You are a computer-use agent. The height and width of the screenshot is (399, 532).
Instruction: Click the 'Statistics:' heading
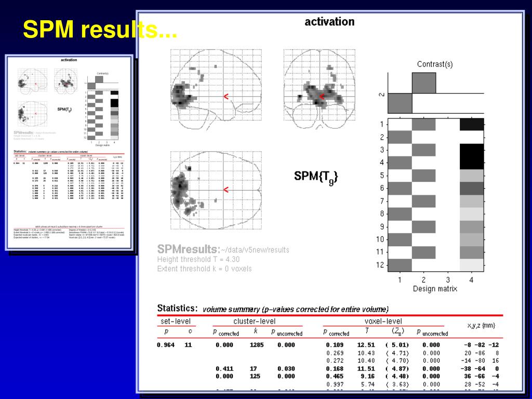tap(177, 308)
